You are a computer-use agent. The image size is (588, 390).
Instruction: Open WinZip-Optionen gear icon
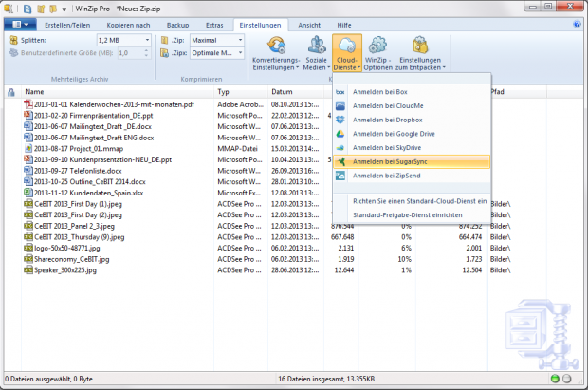coord(377,46)
